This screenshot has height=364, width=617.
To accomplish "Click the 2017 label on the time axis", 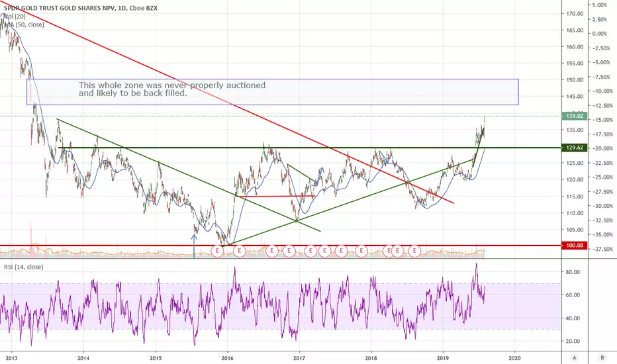I will [299, 357].
